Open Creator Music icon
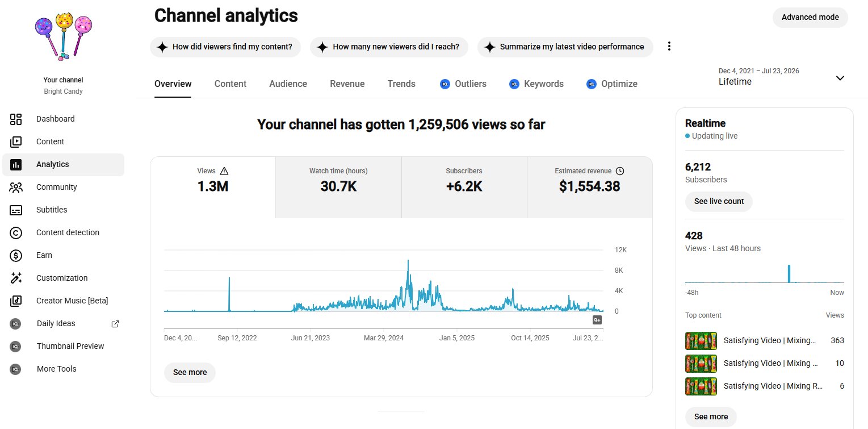868x429 pixels. (x=16, y=301)
